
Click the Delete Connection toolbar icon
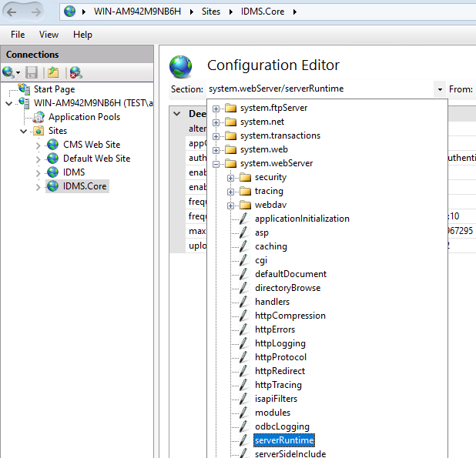[75, 72]
